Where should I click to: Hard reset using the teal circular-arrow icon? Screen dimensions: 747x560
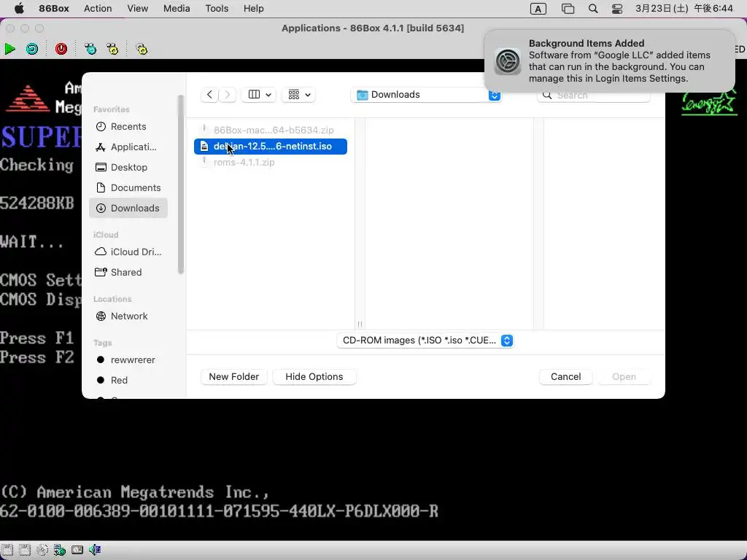32,49
